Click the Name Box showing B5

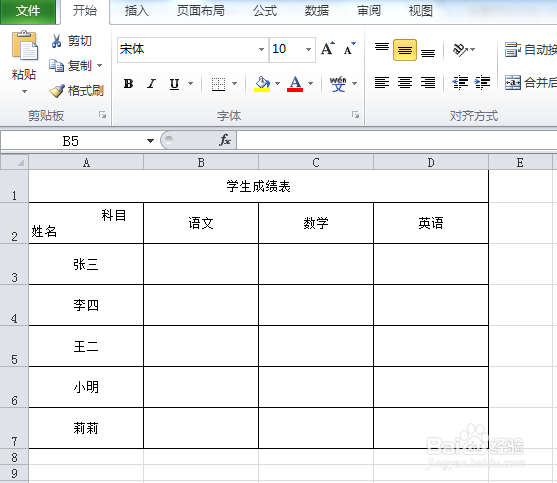click(71, 141)
